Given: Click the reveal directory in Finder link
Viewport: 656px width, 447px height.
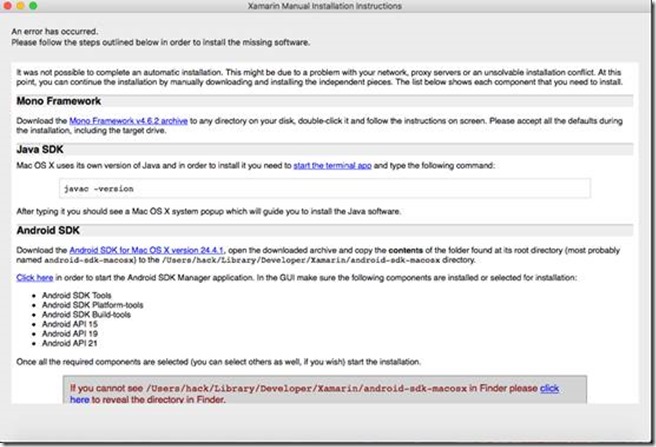Looking at the screenshot, I should (x=549, y=388).
